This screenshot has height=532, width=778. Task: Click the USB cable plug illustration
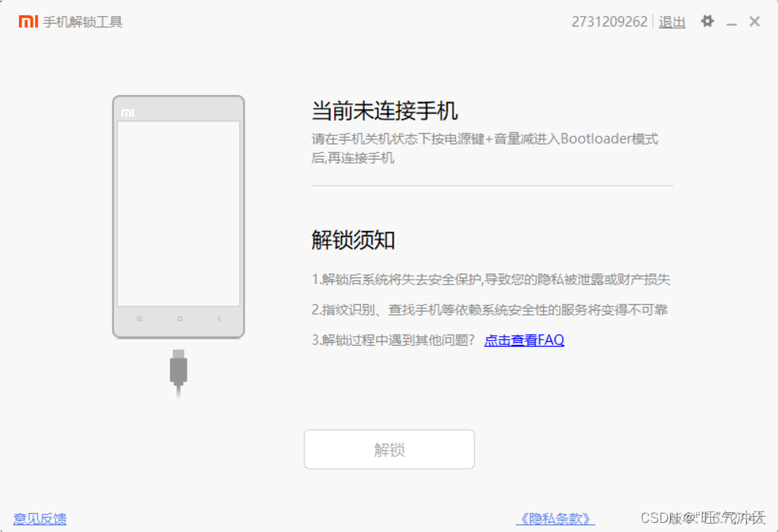[179, 372]
